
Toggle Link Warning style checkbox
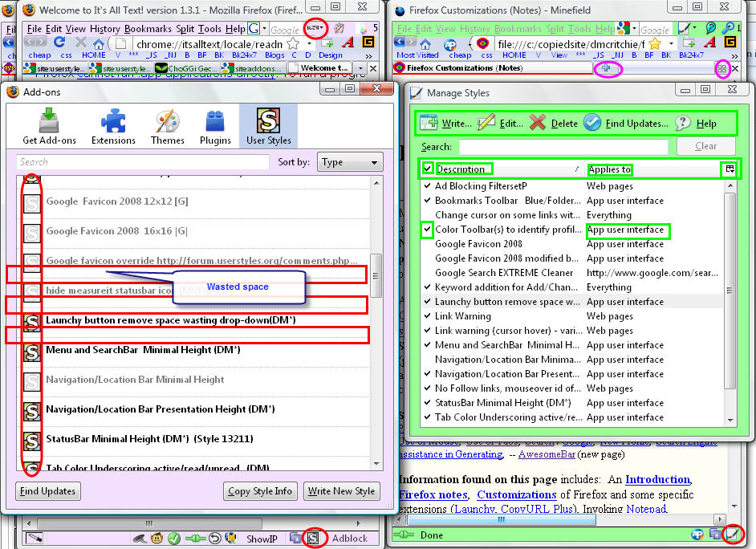pos(427,315)
